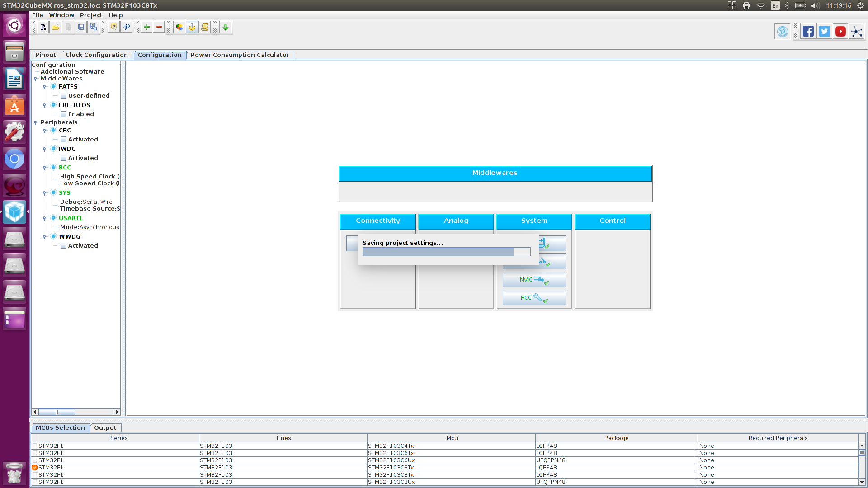This screenshot has height=488, width=868.
Task: Click the MCU table scrollbar down arrow
Action: point(862,482)
